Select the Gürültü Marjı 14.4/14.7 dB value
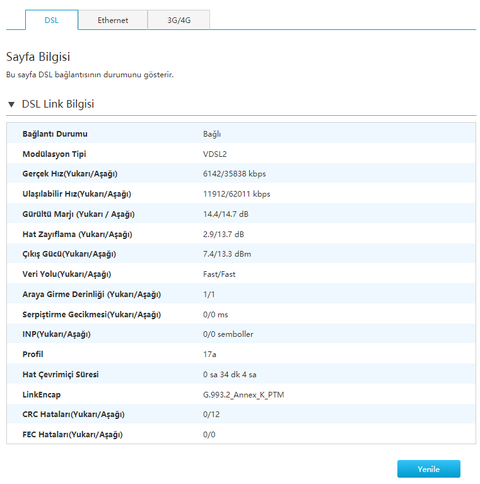Image resolution: width=480 pixels, height=484 pixels. 226,214
